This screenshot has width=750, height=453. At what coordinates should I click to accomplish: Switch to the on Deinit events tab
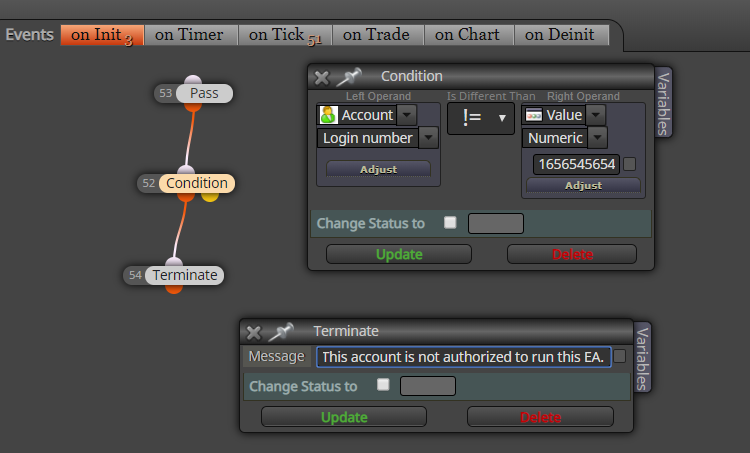tap(561, 35)
